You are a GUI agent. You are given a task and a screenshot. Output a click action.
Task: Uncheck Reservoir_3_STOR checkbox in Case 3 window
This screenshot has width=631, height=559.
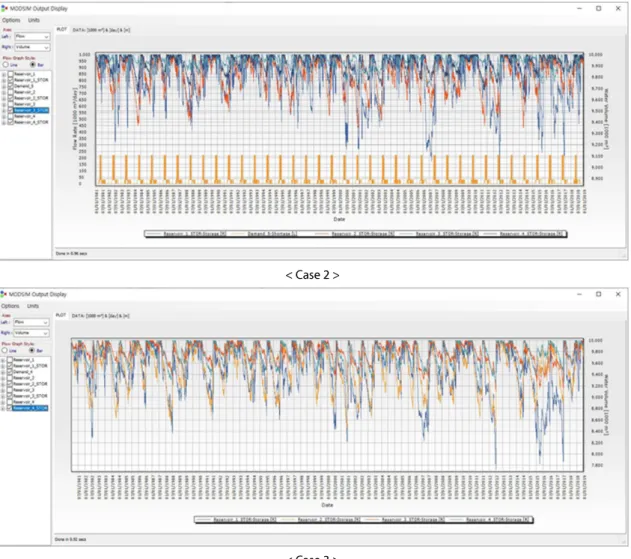pos(10,396)
